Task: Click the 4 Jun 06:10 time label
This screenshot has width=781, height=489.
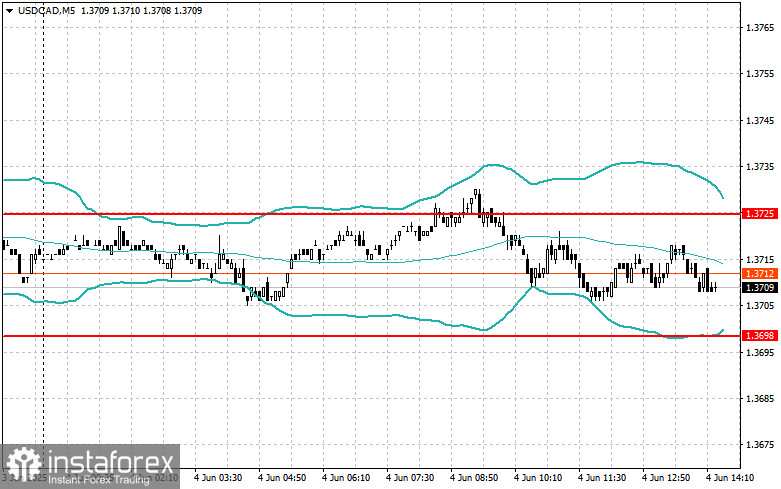Action: click(346, 478)
